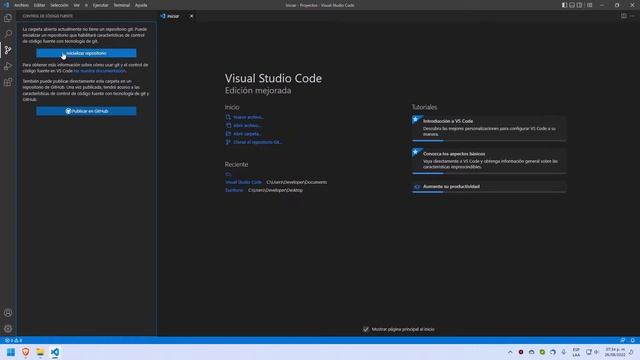Open customize layout icon in title bar
Image resolution: width=640 pixels, height=360 pixels.
coord(589,5)
